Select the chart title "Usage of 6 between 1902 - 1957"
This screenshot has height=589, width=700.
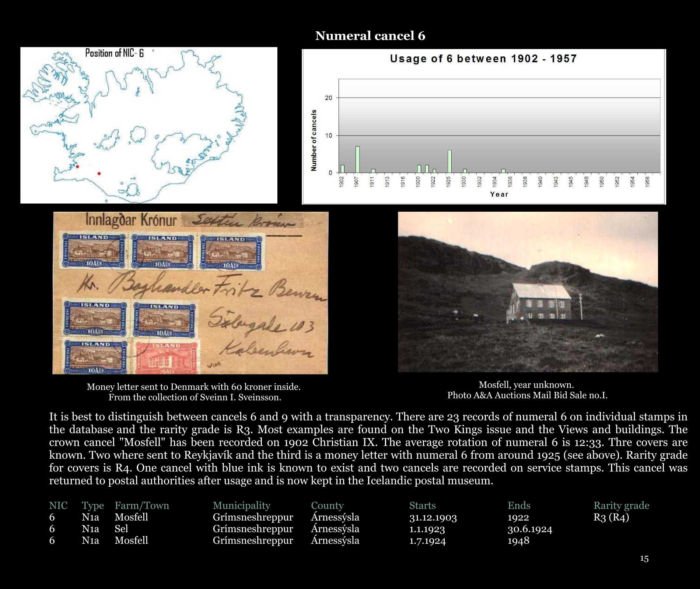point(483,59)
